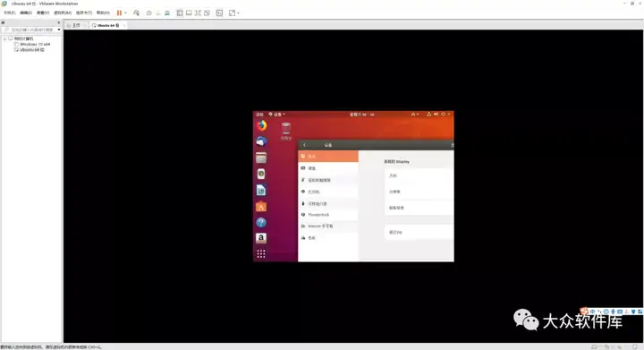Show Applications grid at dock bottom
This screenshot has height=350, width=644.
[x=261, y=254]
